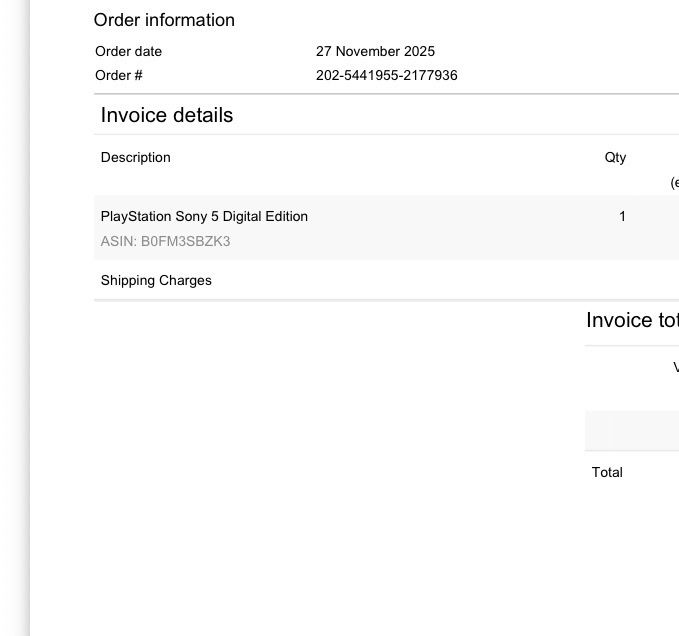Click the ASIN B0FM3SBZK3 text

click(165, 241)
